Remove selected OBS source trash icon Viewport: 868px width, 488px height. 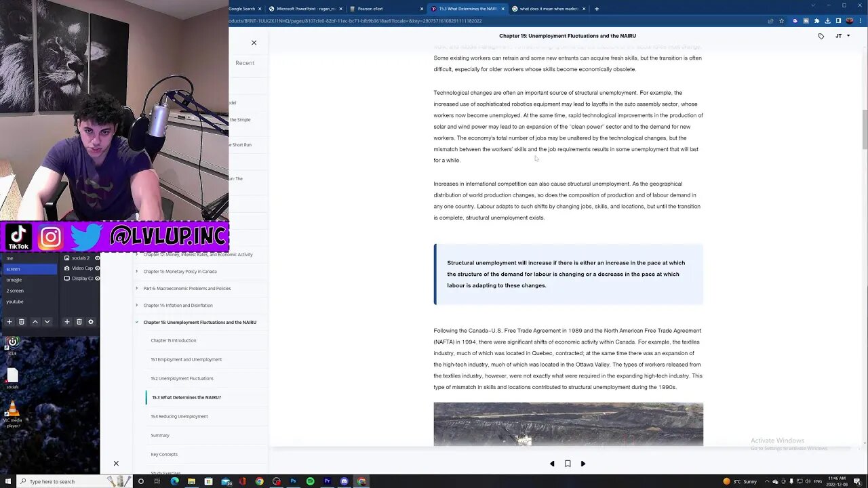click(79, 322)
